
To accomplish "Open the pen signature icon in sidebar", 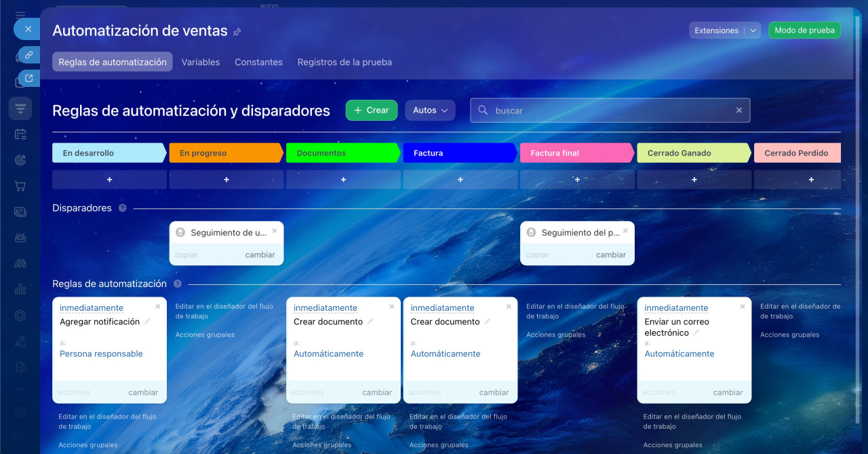I will point(20,341).
